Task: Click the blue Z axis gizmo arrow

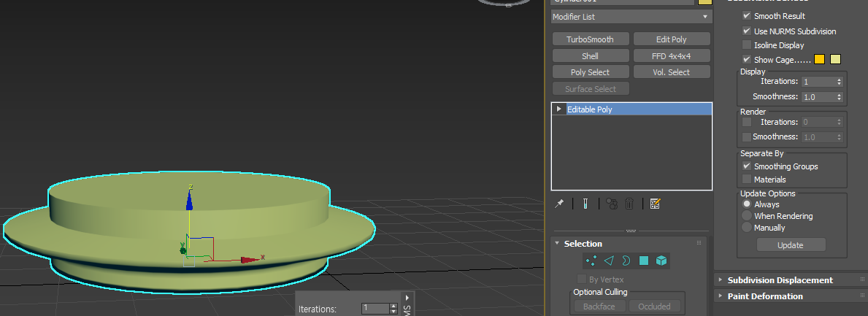Action: click(190, 200)
